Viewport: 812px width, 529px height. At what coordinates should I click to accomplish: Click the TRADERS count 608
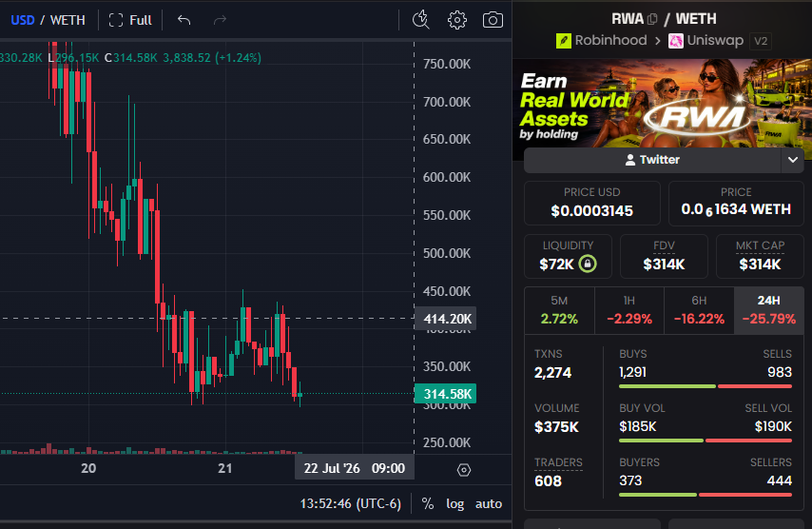(548, 480)
